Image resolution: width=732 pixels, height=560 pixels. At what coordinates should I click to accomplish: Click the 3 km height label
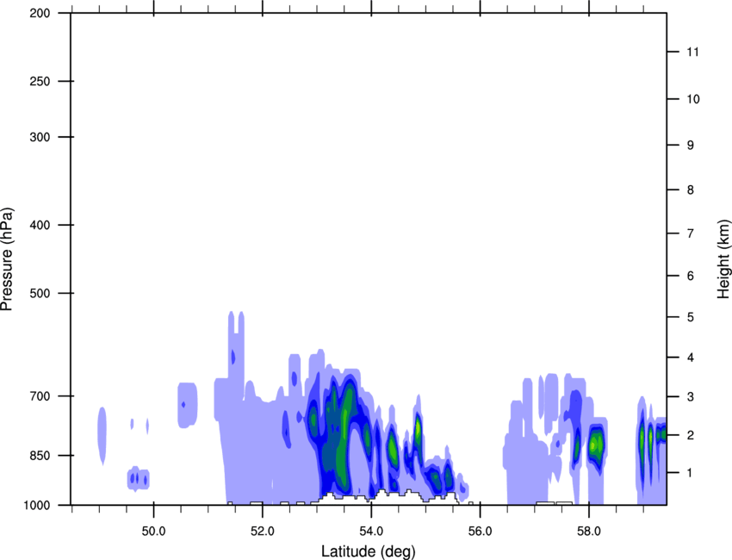coord(691,397)
